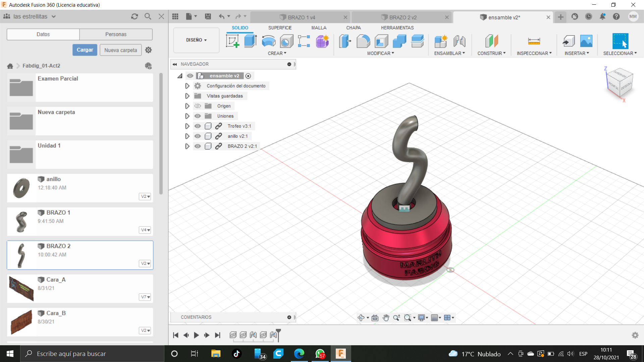Open the Measure tool under Inspeccionar
The height and width of the screenshot is (362, 644).
coord(534,41)
